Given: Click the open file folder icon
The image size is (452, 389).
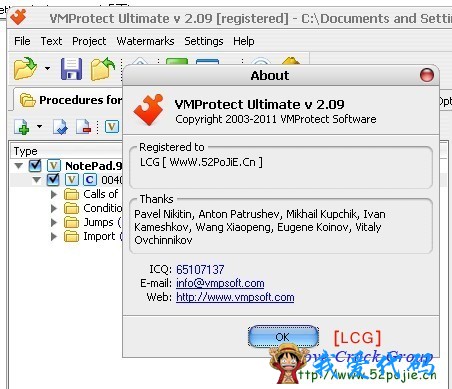Looking at the screenshot, I should click(x=25, y=68).
